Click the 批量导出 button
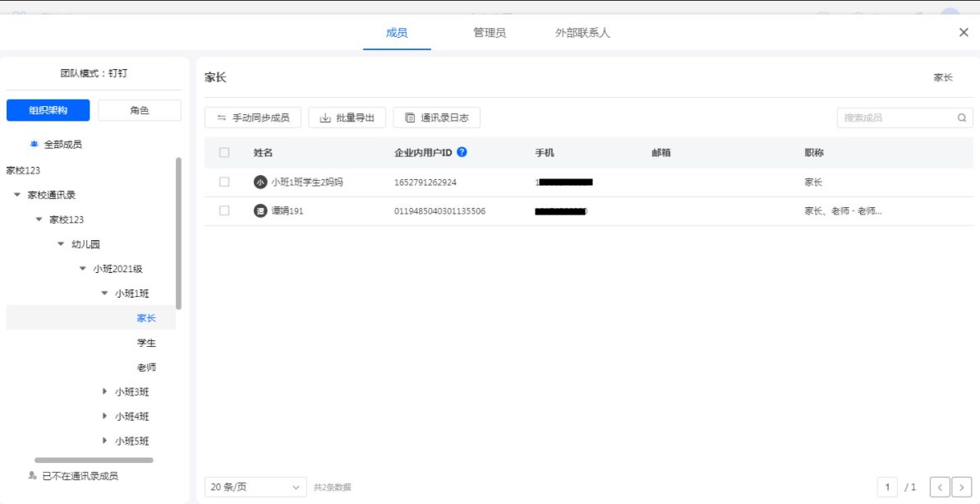 tap(347, 118)
